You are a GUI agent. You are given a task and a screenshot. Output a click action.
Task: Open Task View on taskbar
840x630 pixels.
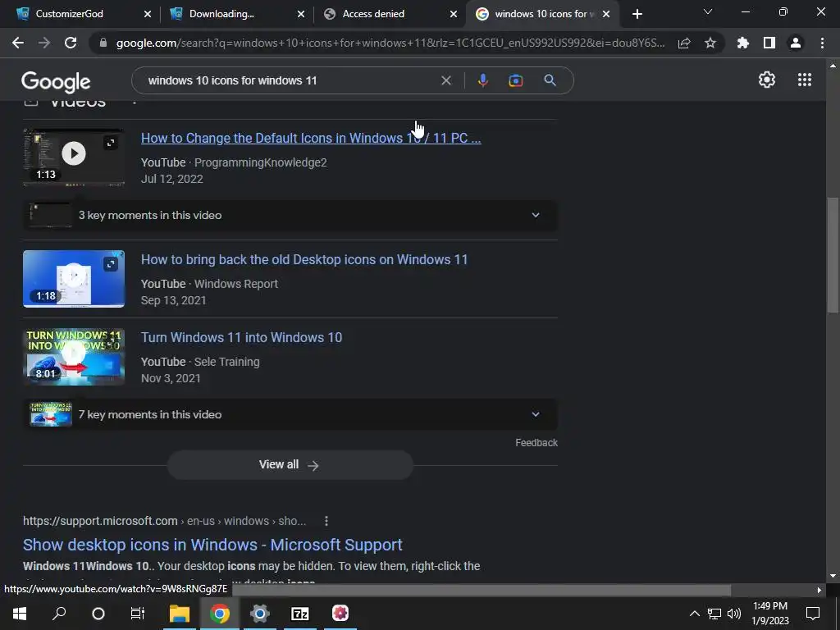pyautogui.click(x=138, y=613)
